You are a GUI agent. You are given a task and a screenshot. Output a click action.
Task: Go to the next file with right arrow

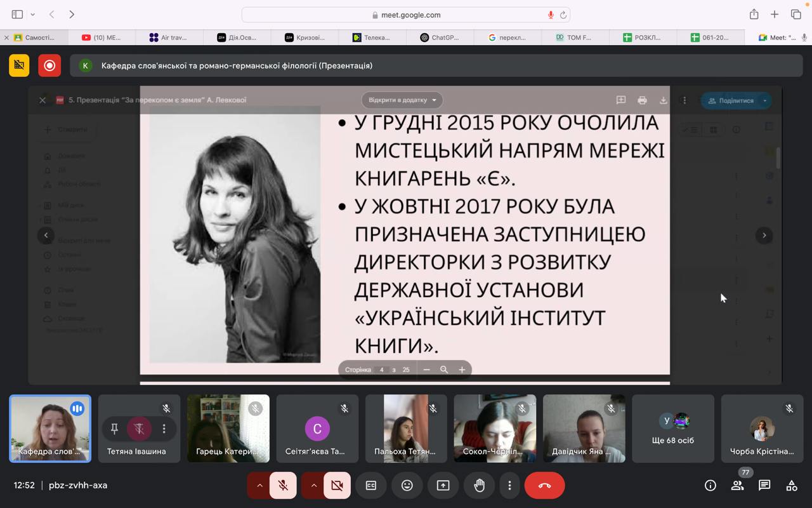coord(764,235)
